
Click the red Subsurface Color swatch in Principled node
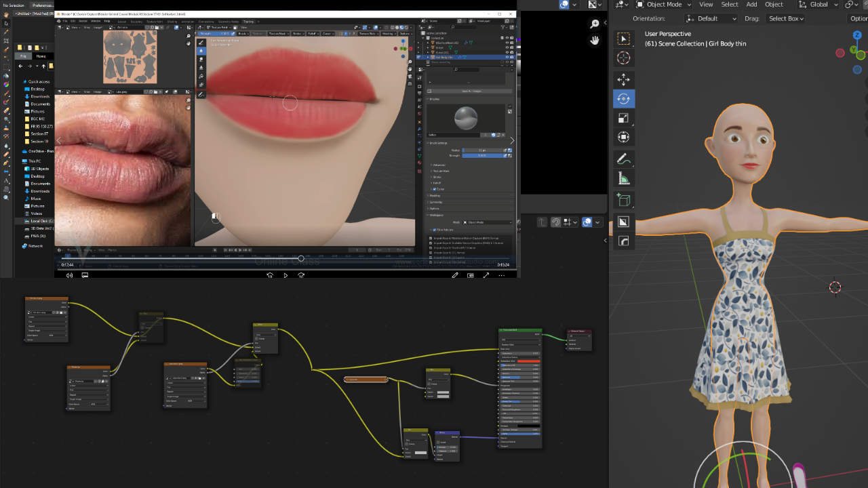[x=529, y=361]
